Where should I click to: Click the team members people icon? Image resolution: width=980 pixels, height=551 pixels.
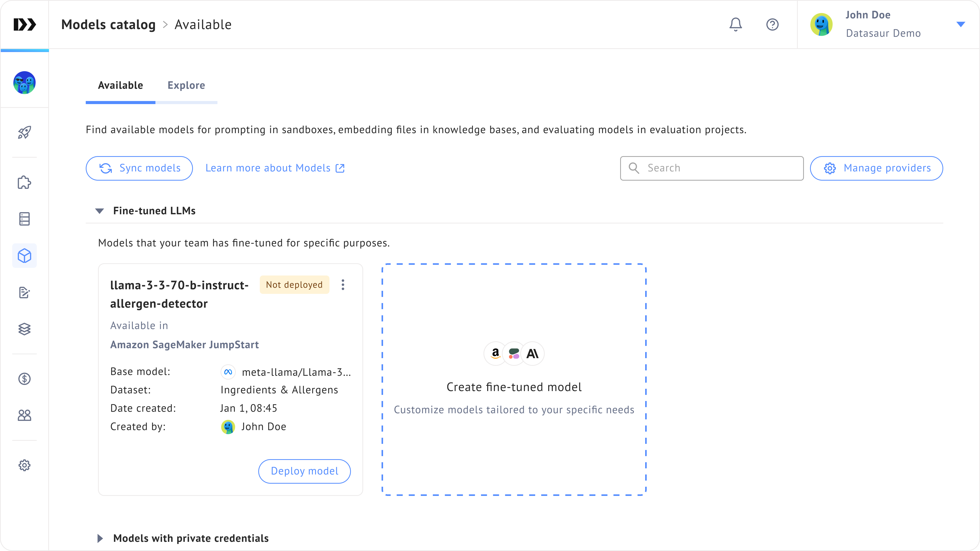[24, 415]
